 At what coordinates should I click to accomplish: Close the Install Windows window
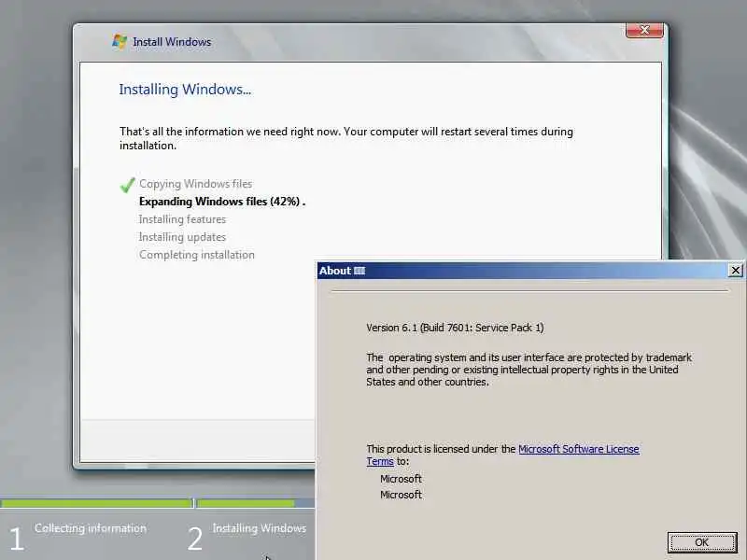tap(644, 30)
